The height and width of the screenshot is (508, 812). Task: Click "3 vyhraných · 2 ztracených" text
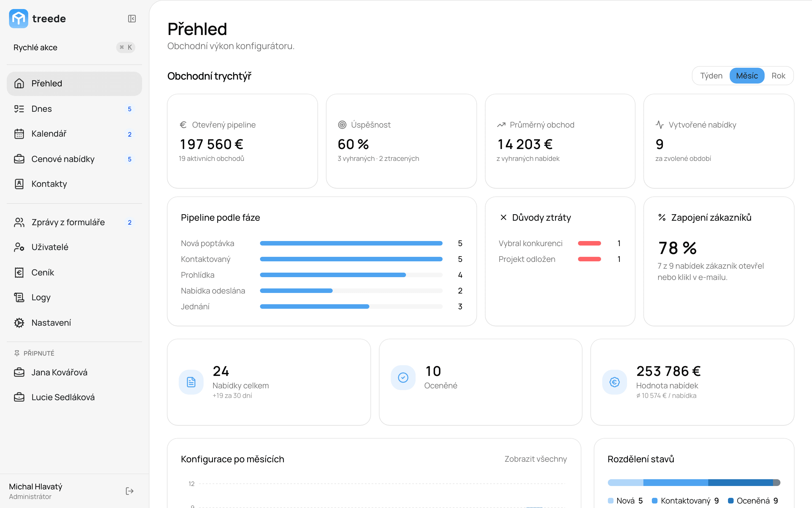378,159
